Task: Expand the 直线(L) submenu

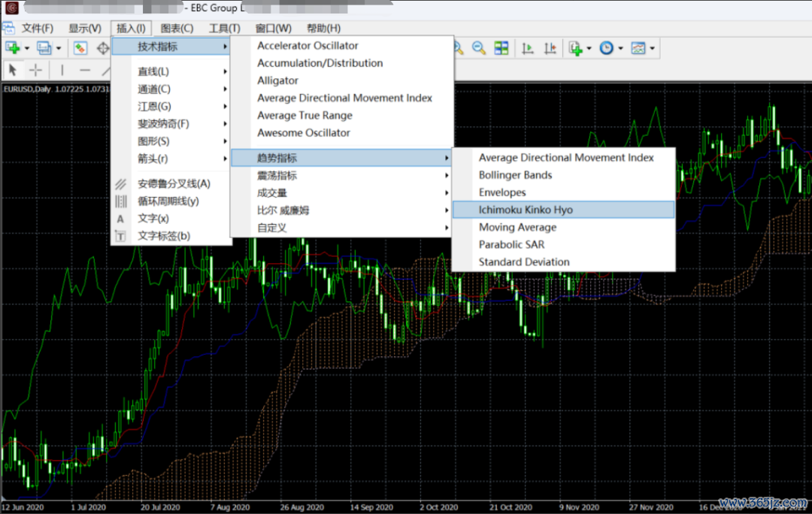Action: click(171, 71)
